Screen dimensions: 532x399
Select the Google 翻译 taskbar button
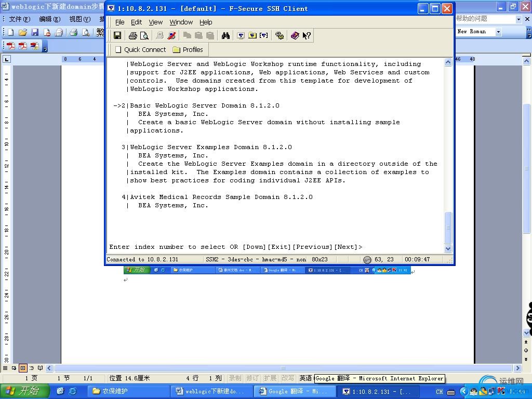(x=295, y=391)
